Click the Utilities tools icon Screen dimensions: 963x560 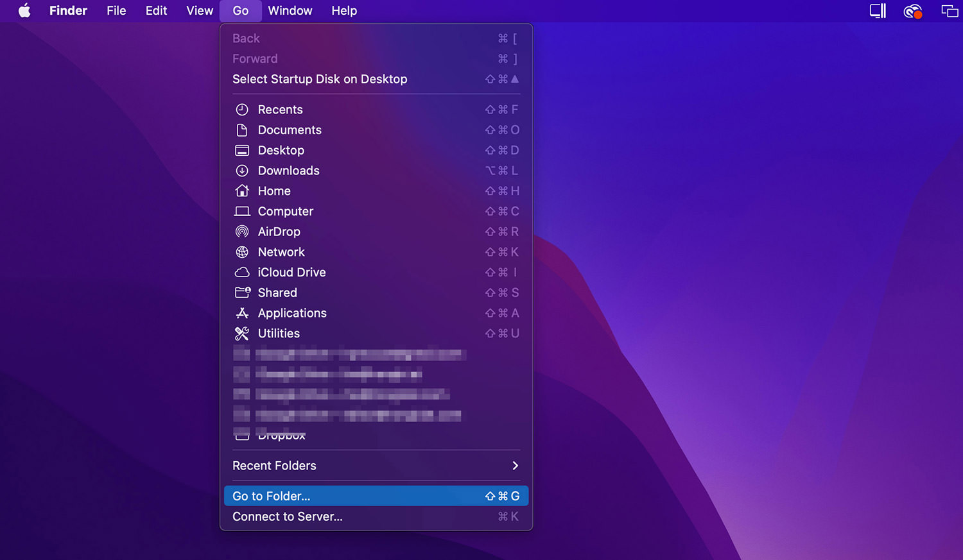242,334
